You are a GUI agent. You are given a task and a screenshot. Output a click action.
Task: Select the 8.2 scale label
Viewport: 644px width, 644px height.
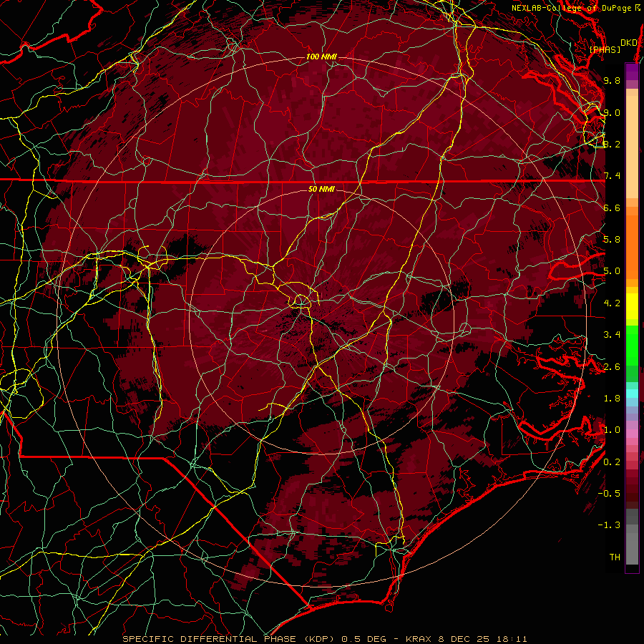pyautogui.click(x=612, y=144)
